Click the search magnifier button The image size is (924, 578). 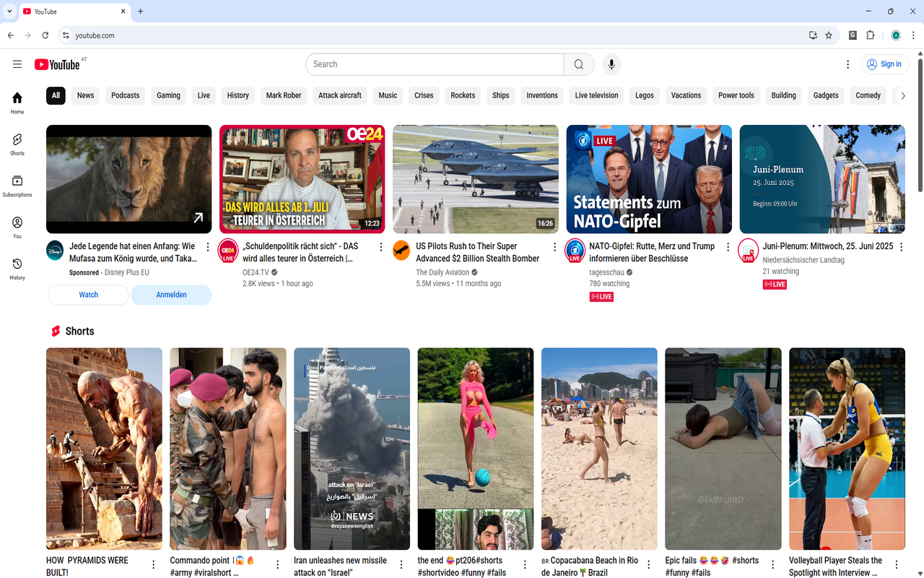pyautogui.click(x=579, y=64)
